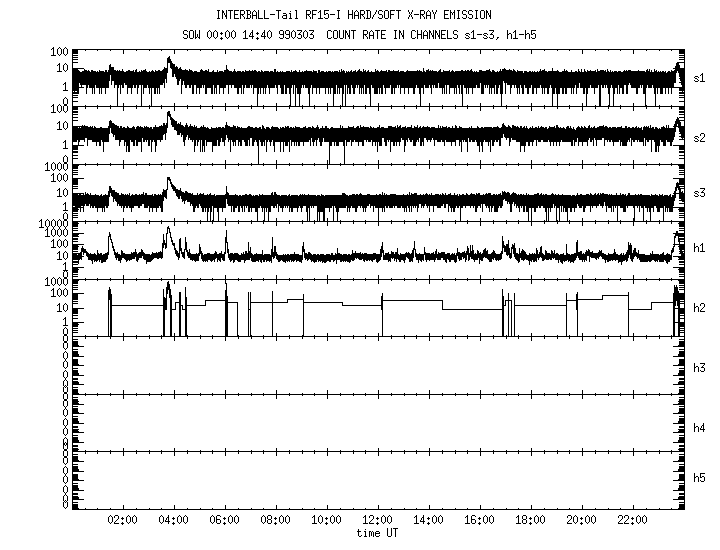Click the 10:00 time axis label

[327, 521]
